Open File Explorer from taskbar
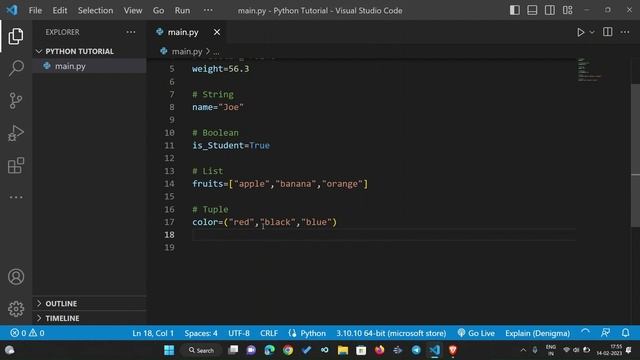This screenshot has height=360, width=640. [343, 350]
